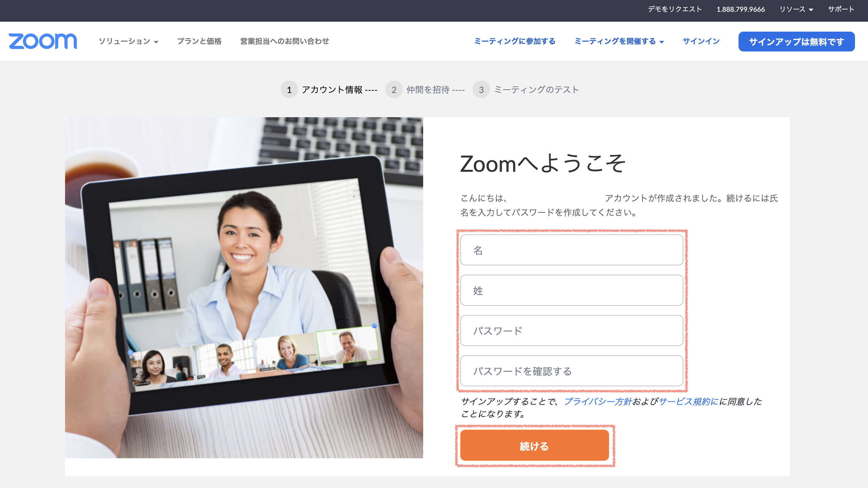Image resolution: width=868 pixels, height=488 pixels.
Task: Expand the ミーティングを開催する dropdown
Action: (619, 41)
